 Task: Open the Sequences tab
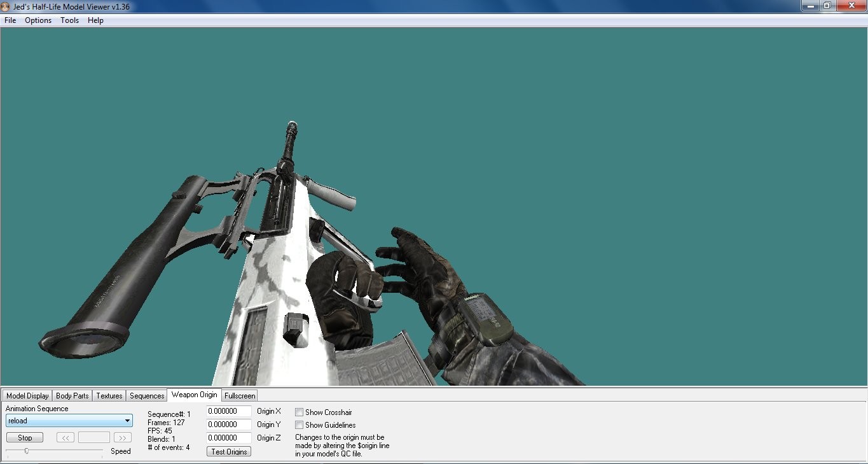(146, 395)
